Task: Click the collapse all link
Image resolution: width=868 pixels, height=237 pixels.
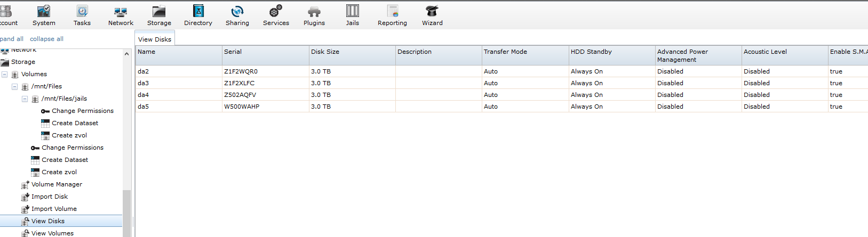Action: 46,39
